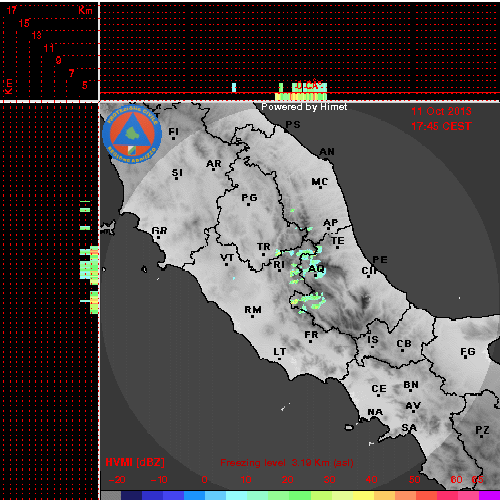
Task: Click the 'GR' city label on map
Action: (x=159, y=230)
